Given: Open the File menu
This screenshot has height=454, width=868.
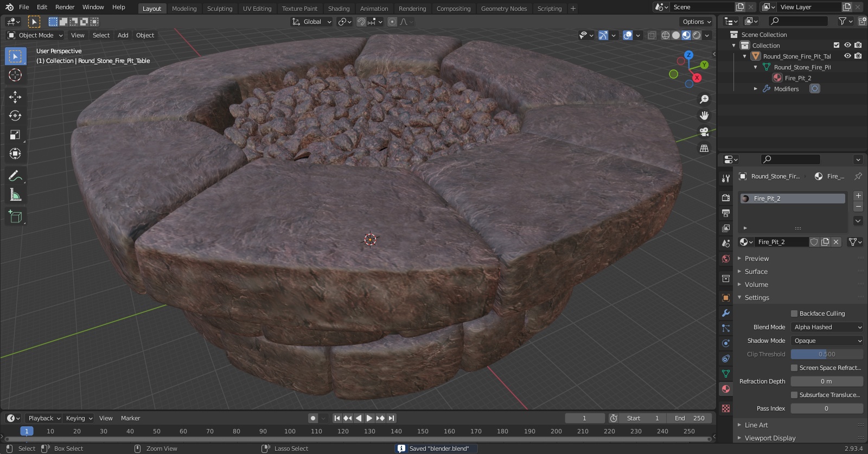Looking at the screenshot, I should [x=24, y=7].
